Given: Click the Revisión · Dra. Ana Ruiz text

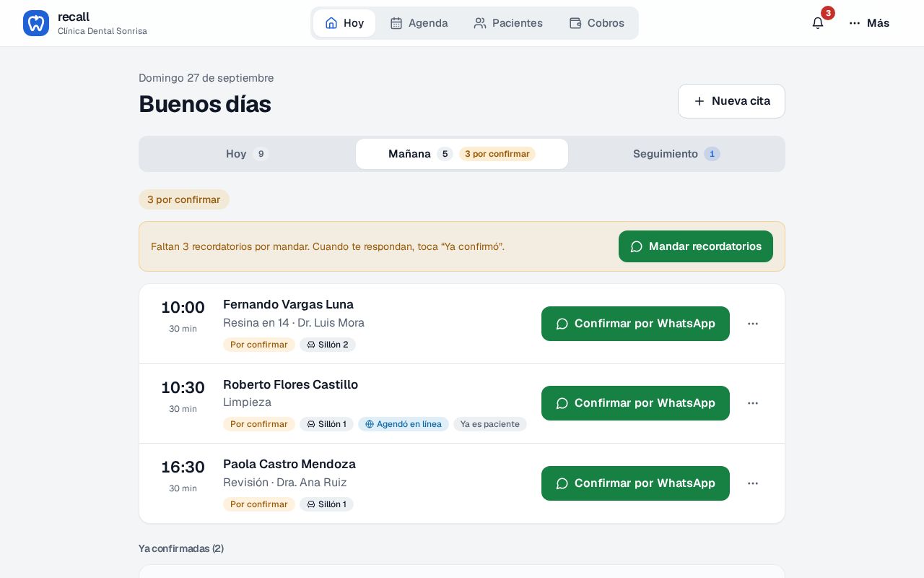Looking at the screenshot, I should coord(285,483).
